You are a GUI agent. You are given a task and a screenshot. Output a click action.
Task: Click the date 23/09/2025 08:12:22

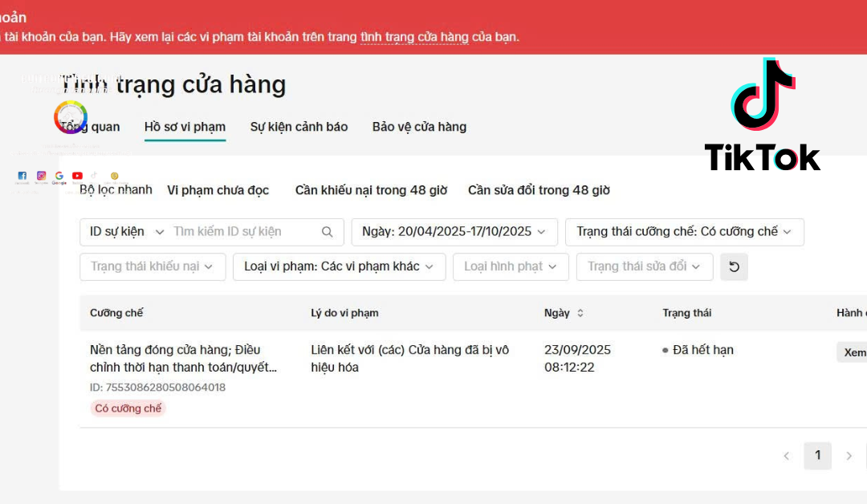coord(577,359)
